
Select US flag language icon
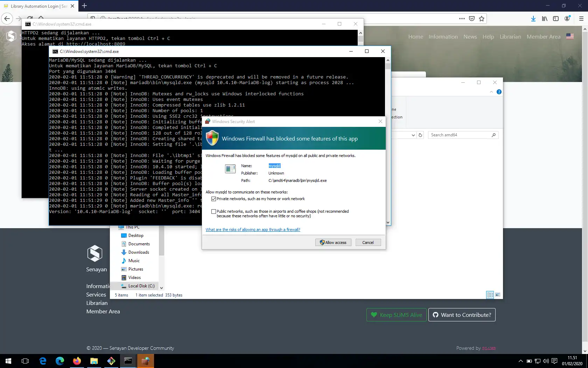pos(570,36)
